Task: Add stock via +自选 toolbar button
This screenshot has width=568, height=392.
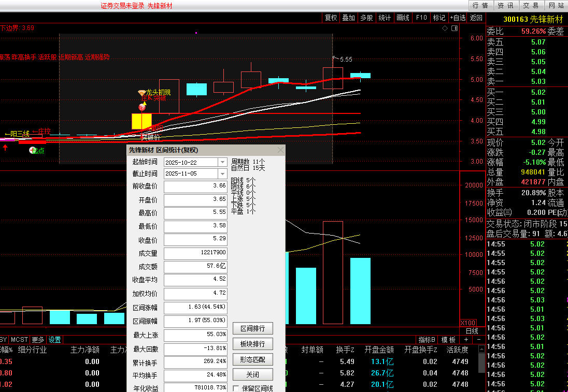Action: (x=458, y=18)
